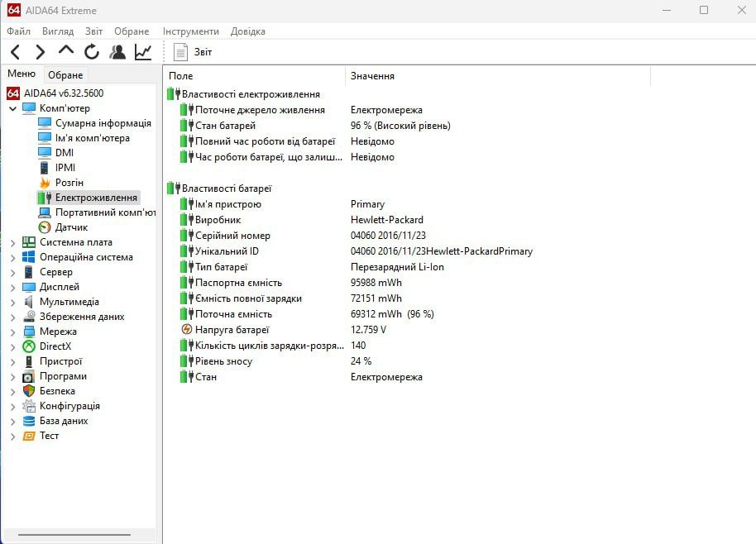Open the Обране menu in the menu bar
The width and height of the screenshot is (756, 544).
[132, 31]
